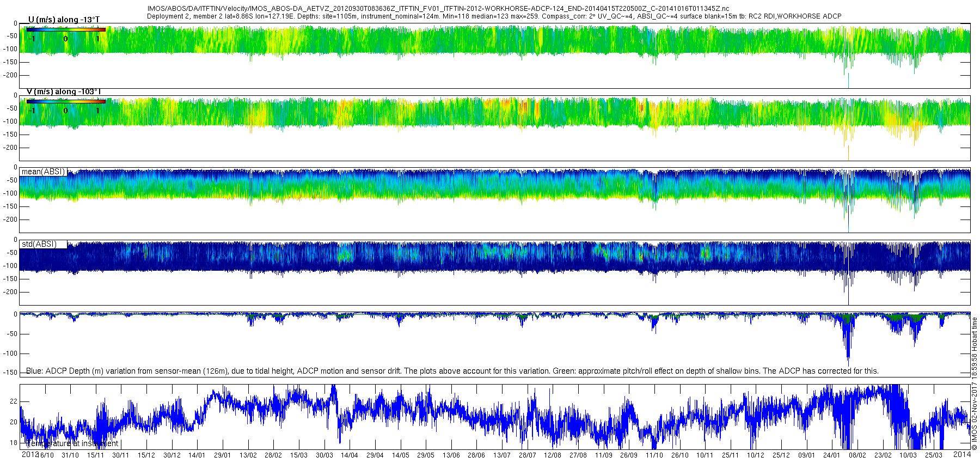Click the '12/08' date tick
Viewport: 980px width, 463px height.
click(553, 455)
